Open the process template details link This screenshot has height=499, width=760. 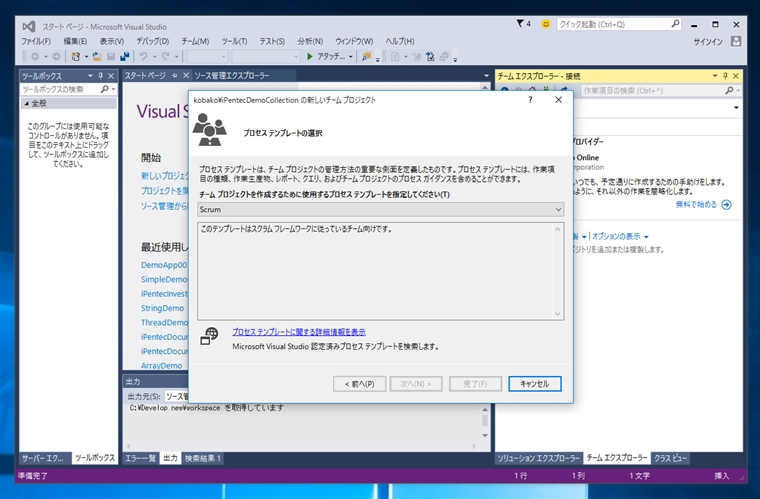pos(299,332)
